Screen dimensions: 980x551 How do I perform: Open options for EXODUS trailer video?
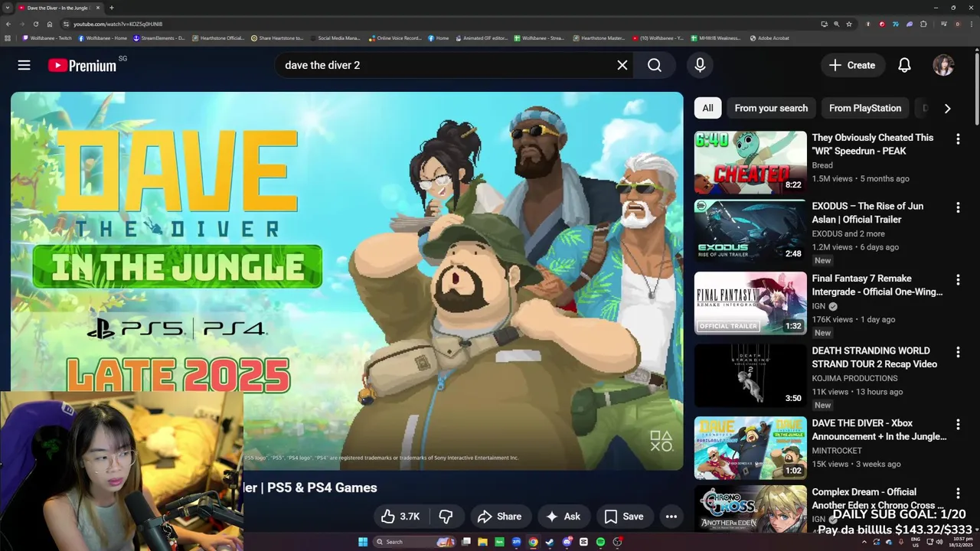[x=958, y=207]
